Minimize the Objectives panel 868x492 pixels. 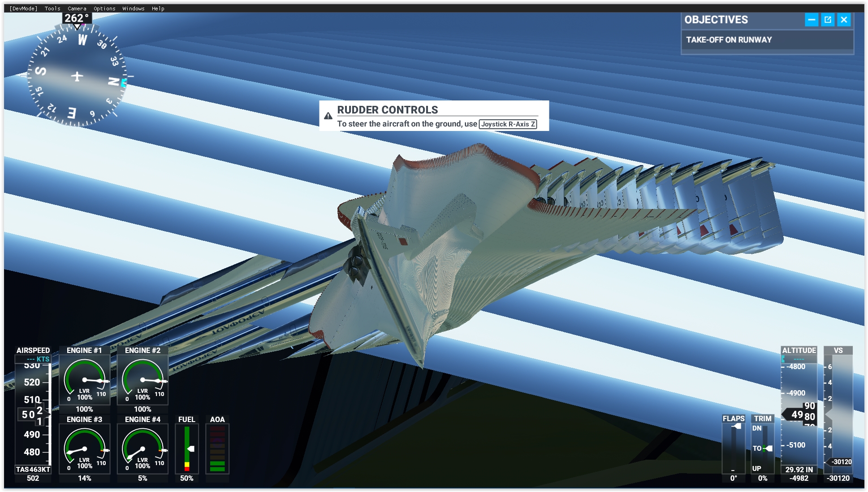click(812, 20)
